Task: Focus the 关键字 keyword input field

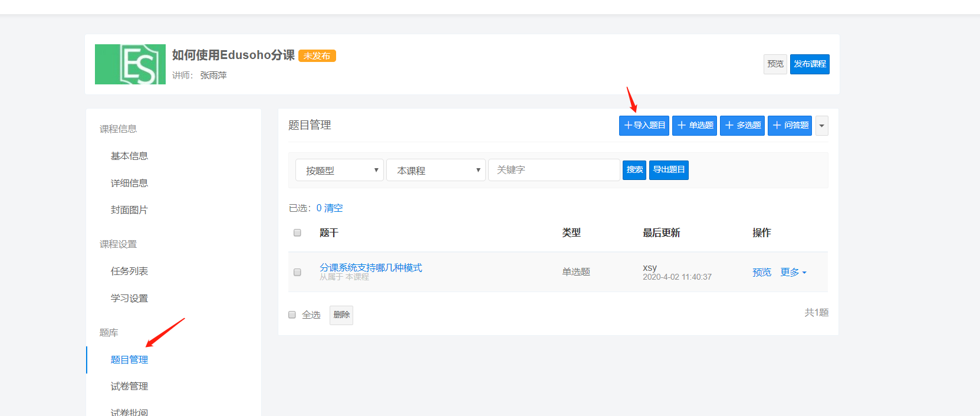Action: tap(554, 170)
